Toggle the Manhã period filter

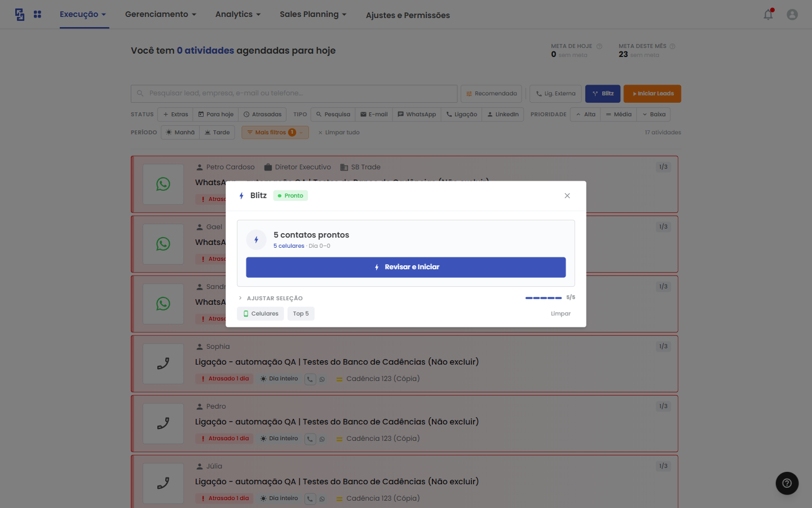coord(180,133)
